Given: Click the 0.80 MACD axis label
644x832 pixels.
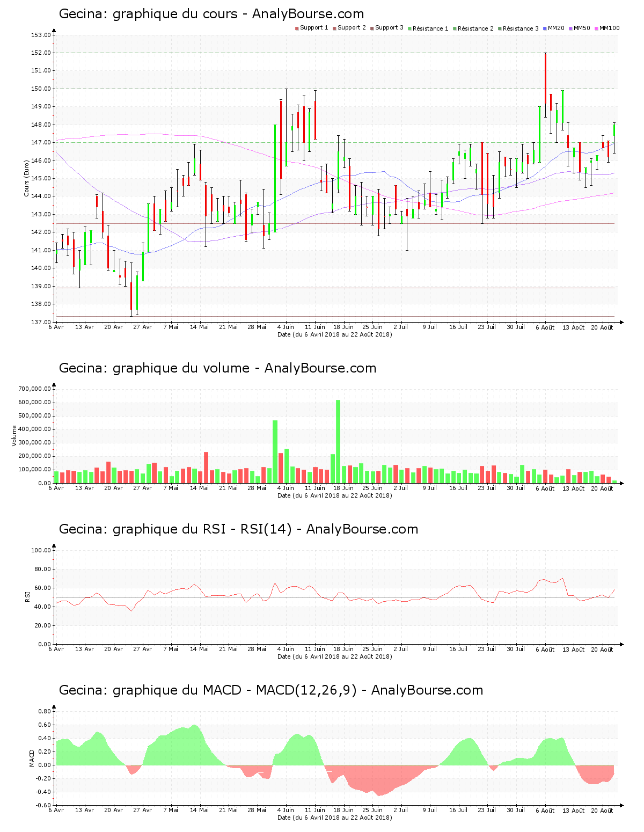Looking at the screenshot, I should point(45,711).
